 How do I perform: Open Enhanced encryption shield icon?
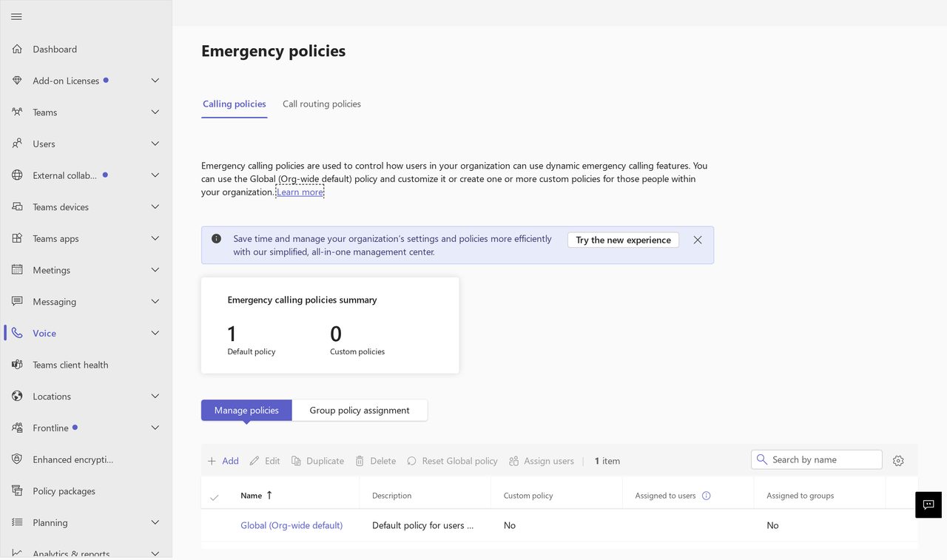[x=17, y=459]
